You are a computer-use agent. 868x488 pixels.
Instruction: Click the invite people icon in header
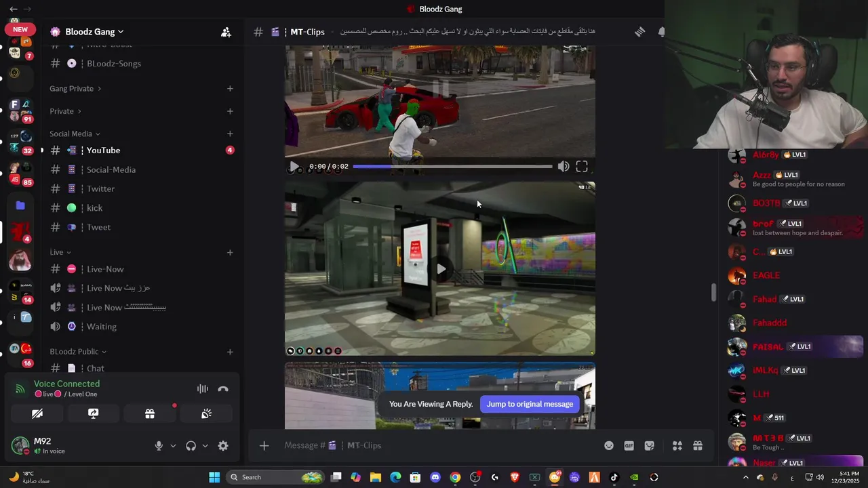226,32
